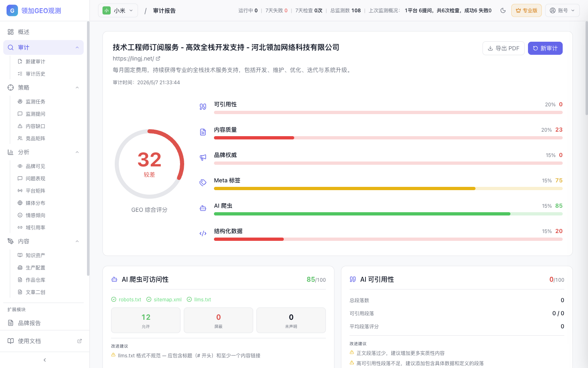Click the 总监测数 108 status text
The width and height of the screenshot is (588, 368).
(345, 11)
